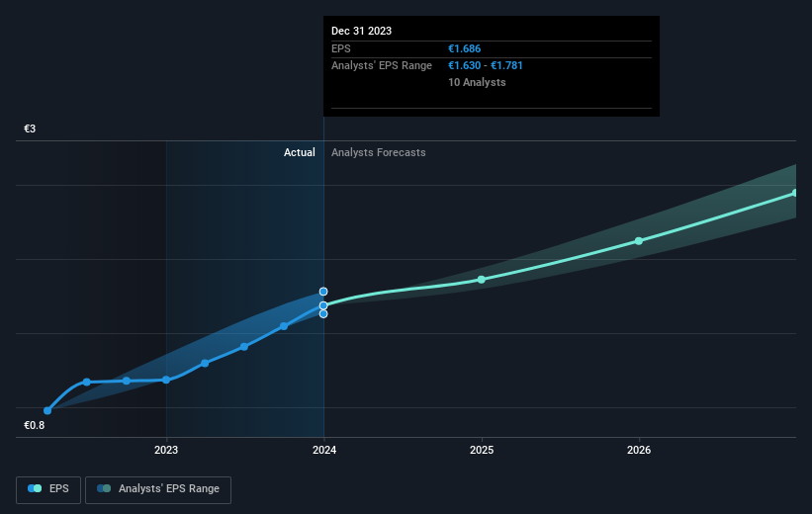This screenshot has width=812, height=514.
Task: Click the first EPS data point near €0.8
Action: tap(47, 410)
